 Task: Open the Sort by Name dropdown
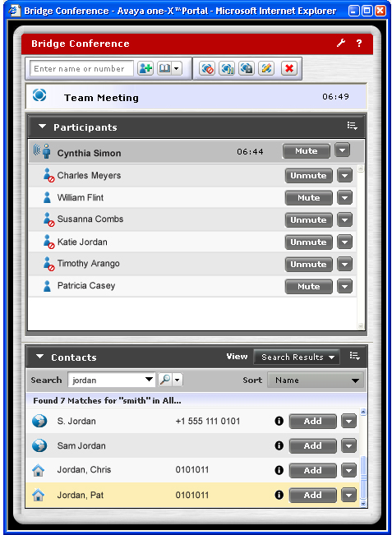click(x=316, y=380)
